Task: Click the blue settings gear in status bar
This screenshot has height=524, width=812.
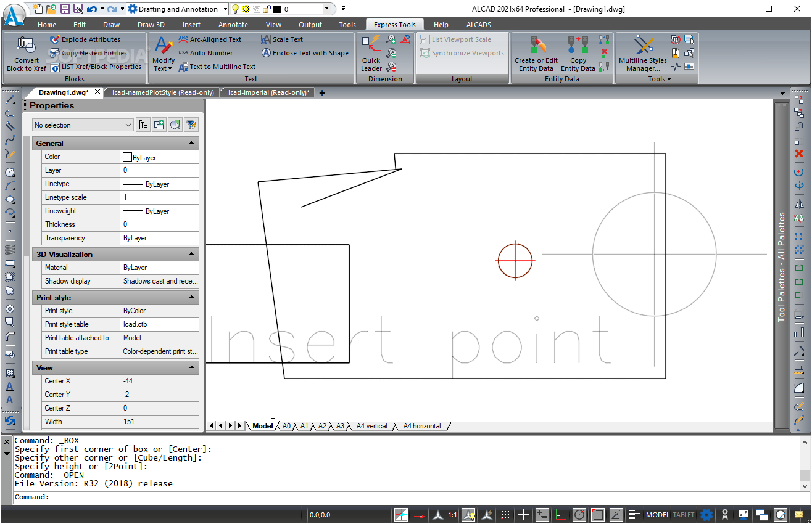Action: 706,515
